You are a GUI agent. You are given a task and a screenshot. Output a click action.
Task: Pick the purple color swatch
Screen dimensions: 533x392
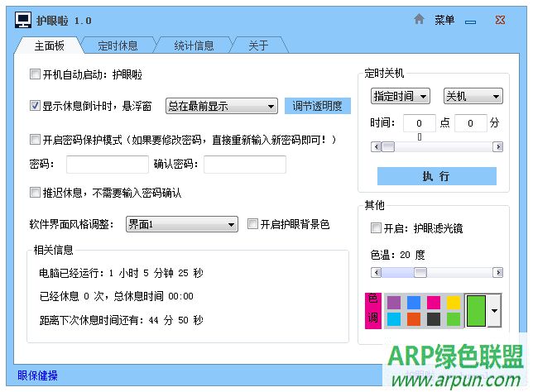394,303
